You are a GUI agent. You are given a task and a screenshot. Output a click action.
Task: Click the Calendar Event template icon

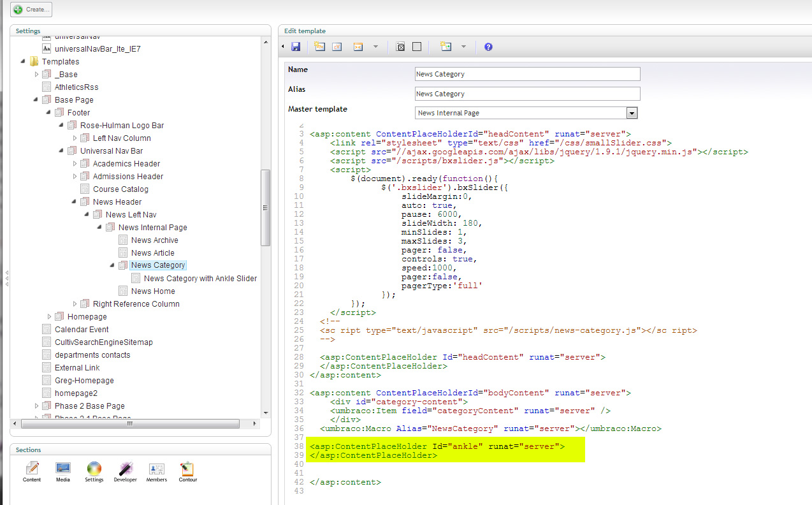[47, 329]
